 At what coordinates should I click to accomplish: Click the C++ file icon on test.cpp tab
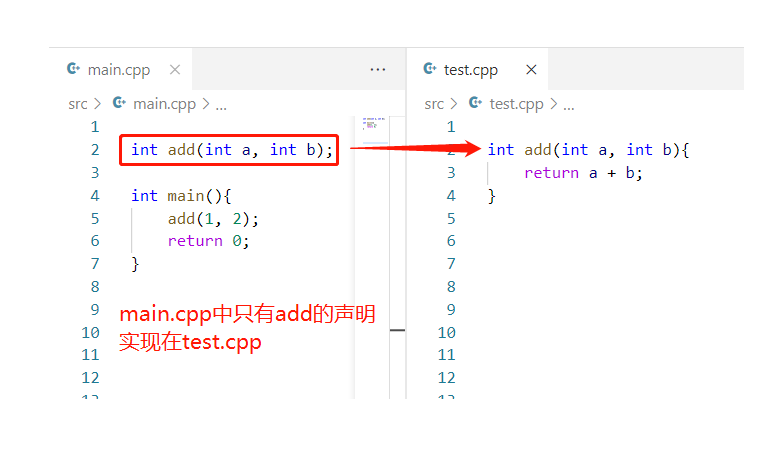[x=430, y=69]
